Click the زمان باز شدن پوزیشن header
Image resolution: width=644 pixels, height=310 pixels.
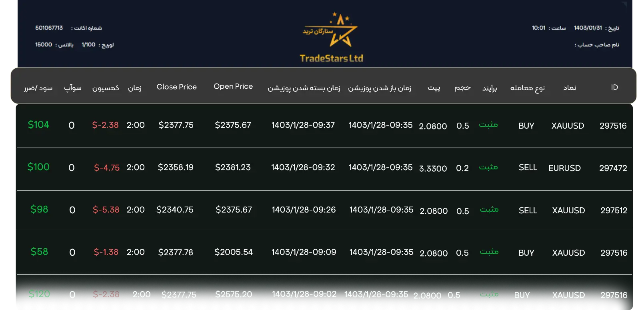[x=379, y=88]
